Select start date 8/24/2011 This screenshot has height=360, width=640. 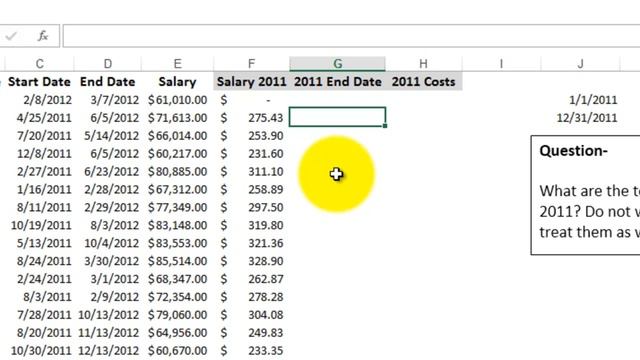[39, 261]
